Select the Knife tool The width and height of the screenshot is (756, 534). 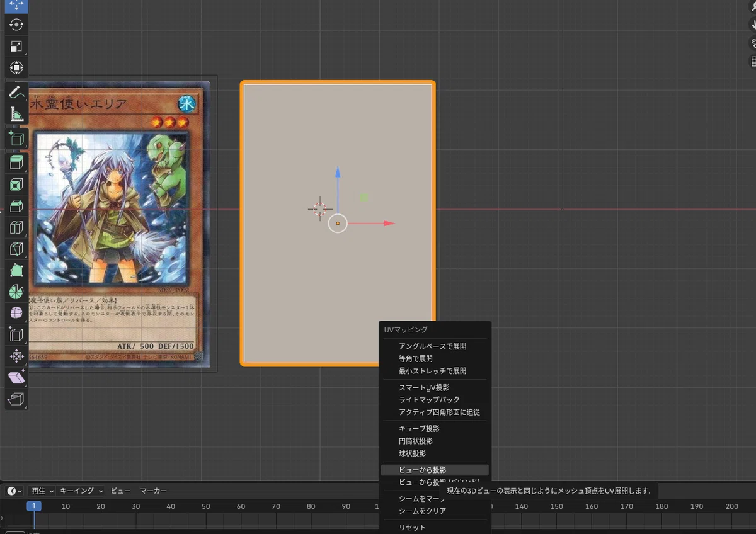(x=16, y=249)
